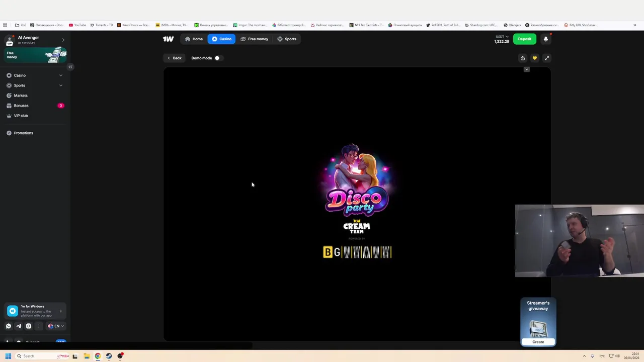Image resolution: width=644 pixels, height=362 pixels.
Task: Click the green Deposit button
Action: coord(524,39)
